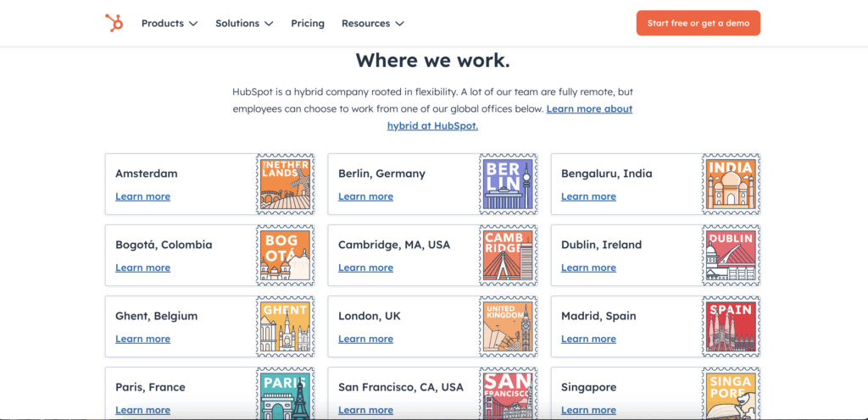Click Learn more under San Francisco, CA, USA
This screenshot has height=420, width=868.
[x=366, y=410]
